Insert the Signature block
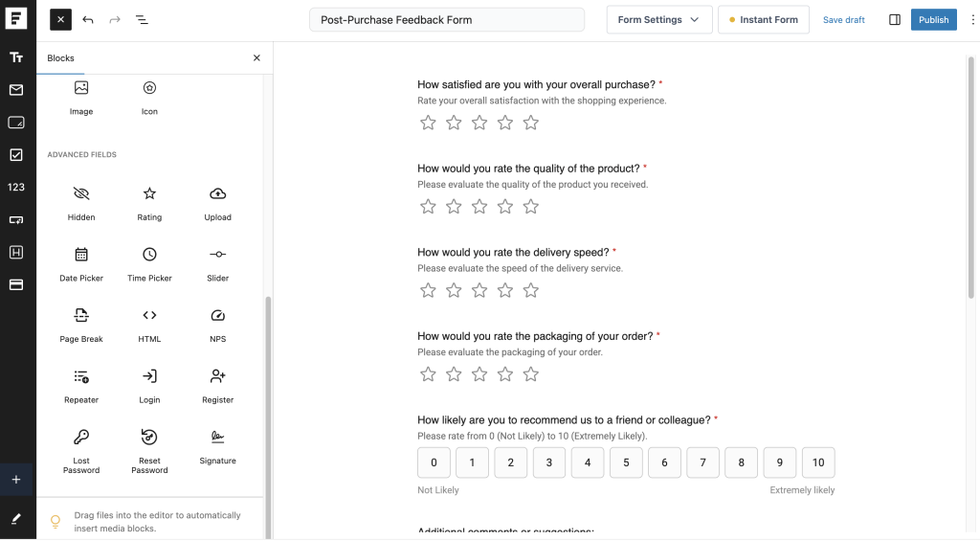This screenshot has width=980, height=541. coord(217,446)
